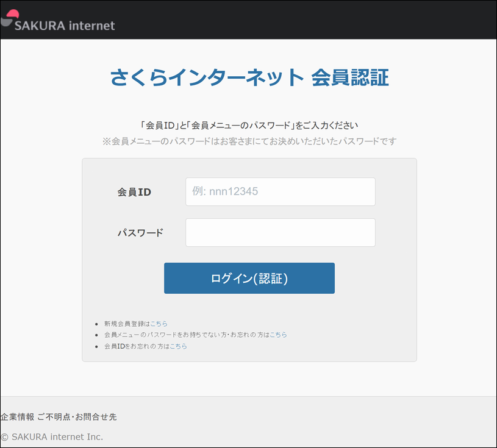The width and height of the screenshot is (497, 448).
Task: Open 企業情報 in the footer
Action: [x=17, y=417]
